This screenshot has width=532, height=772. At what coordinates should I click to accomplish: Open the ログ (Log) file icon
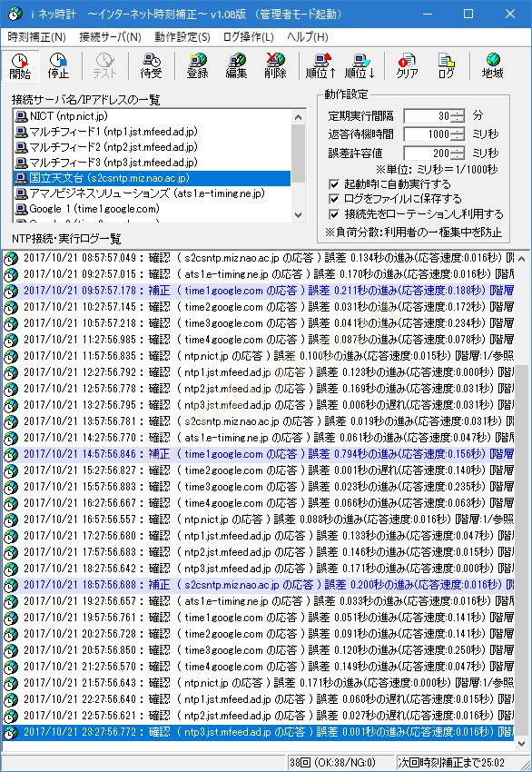click(446, 65)
